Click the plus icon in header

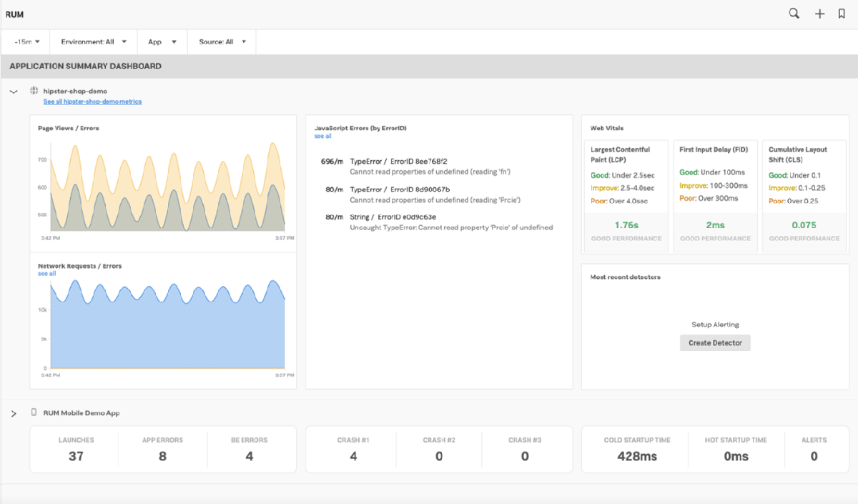(820, 14)
